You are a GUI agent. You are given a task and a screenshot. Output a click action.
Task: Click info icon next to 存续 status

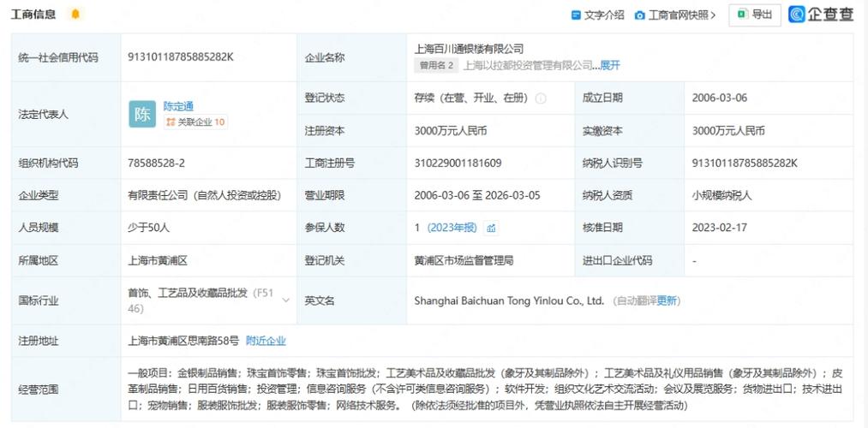tap(541, 98)
